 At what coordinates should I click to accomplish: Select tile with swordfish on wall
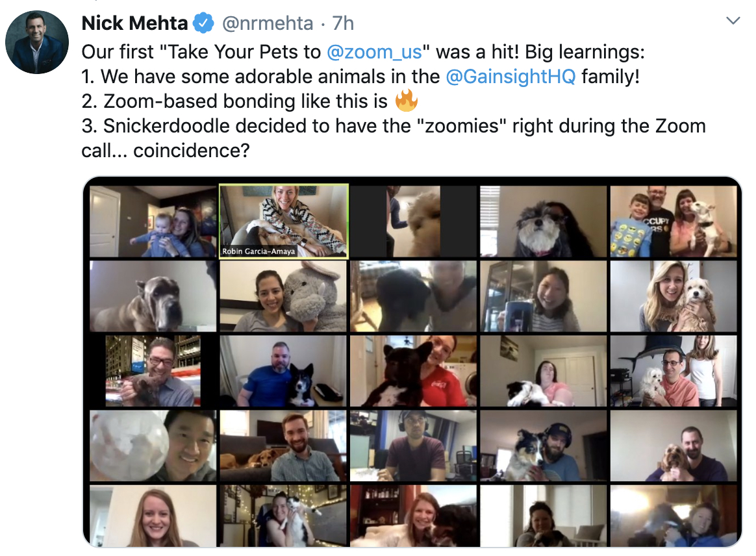(x=674, y=371)
